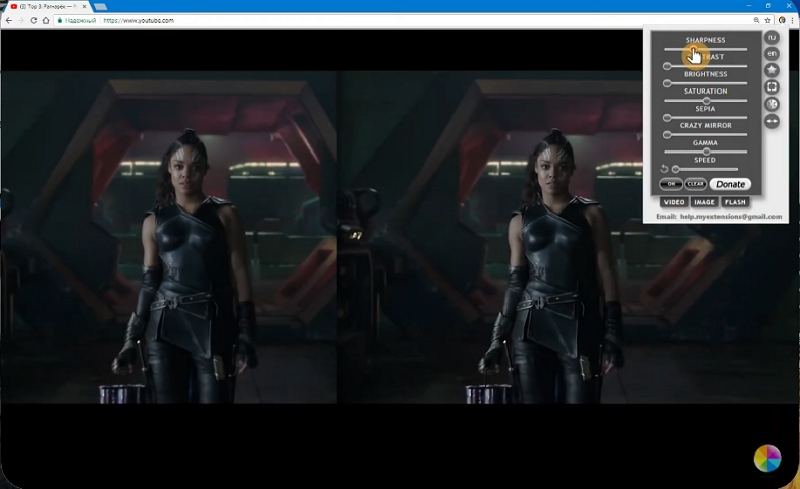Viewport: 800px width, 489px height.
Task: Click the left video frame
Action: click(169, 237)
